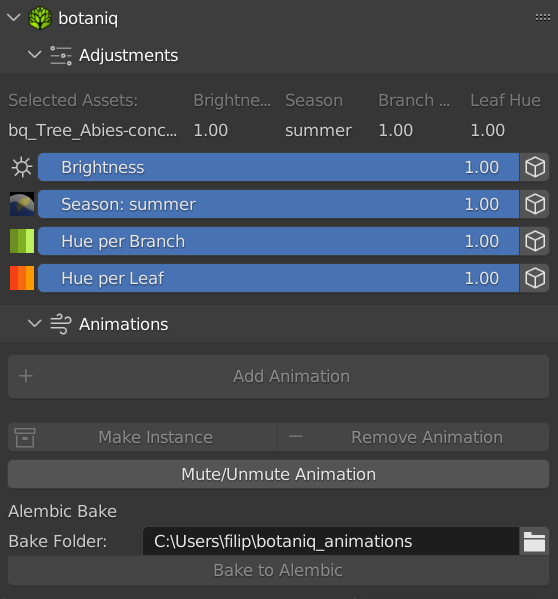This screenshot has width=558, height=599.
Task: Click the Hue per Leaf slider
Action: coord(278,278)
